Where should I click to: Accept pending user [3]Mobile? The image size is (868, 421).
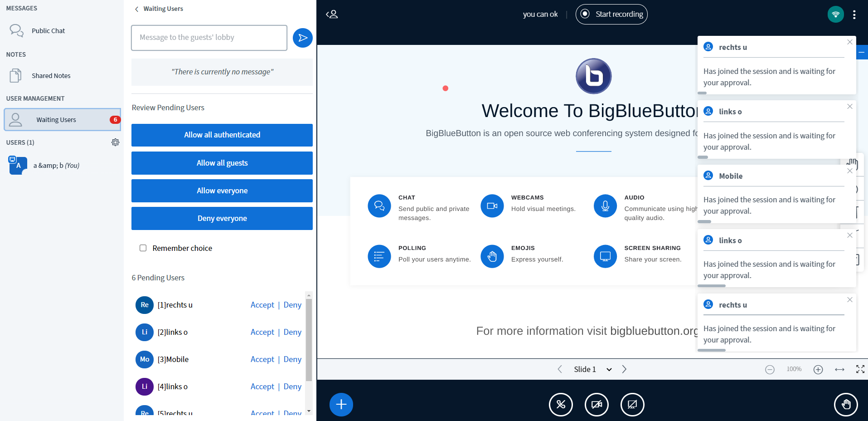click(x=262, y=359)
